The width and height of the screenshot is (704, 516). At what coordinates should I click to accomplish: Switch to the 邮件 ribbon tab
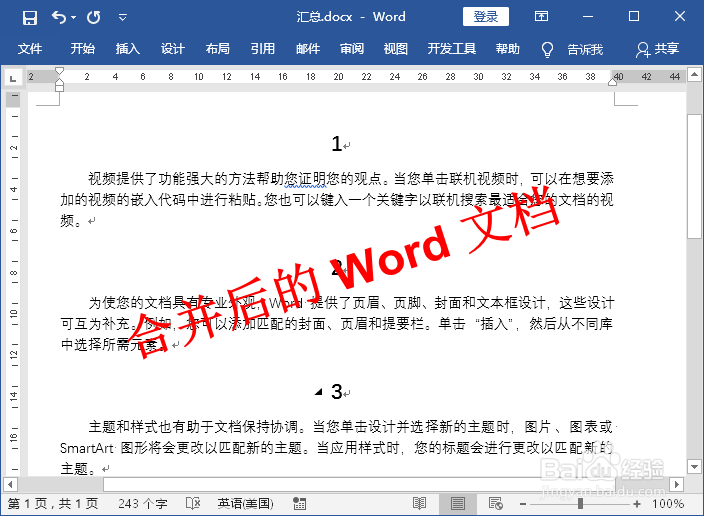click(x=308, y=49)
